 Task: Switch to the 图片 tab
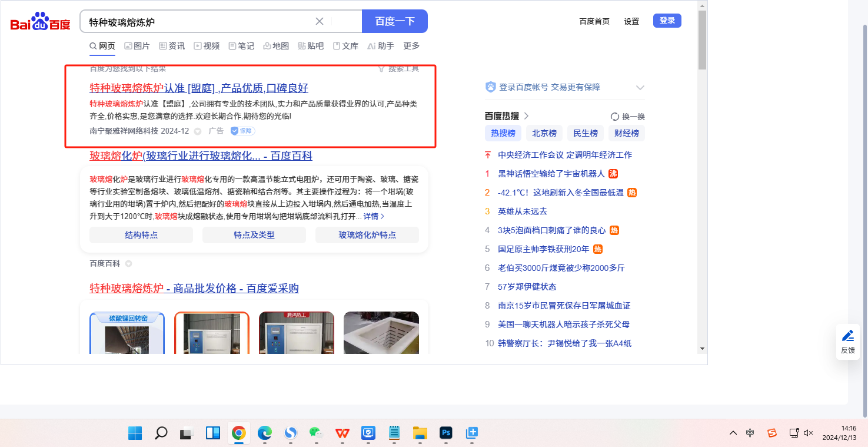click(x=137, y=46)
